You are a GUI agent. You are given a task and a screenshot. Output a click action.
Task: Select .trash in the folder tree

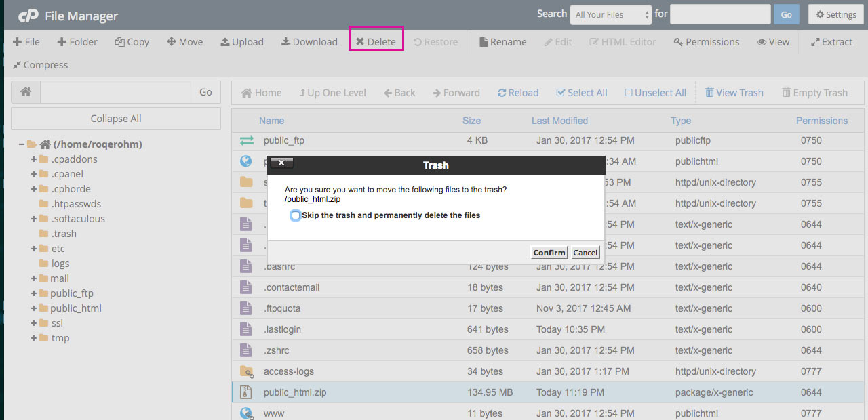64,234
